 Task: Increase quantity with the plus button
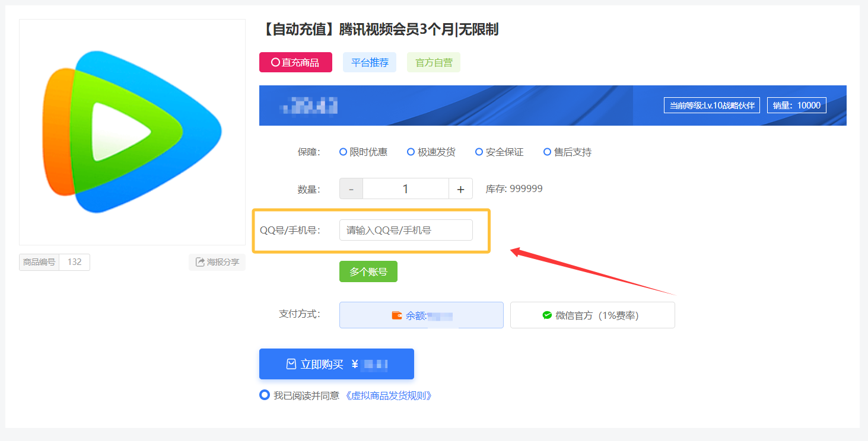coord(460,188)
